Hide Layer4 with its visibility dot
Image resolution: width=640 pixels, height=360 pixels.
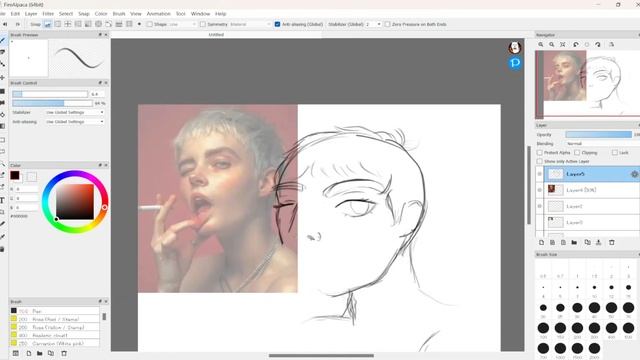[x=540, y=190]
